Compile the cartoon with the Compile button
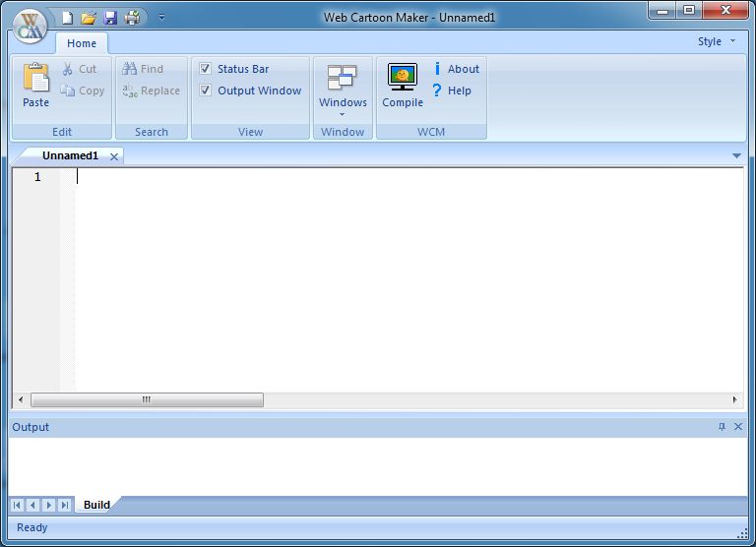 click(x=403, y=86)
